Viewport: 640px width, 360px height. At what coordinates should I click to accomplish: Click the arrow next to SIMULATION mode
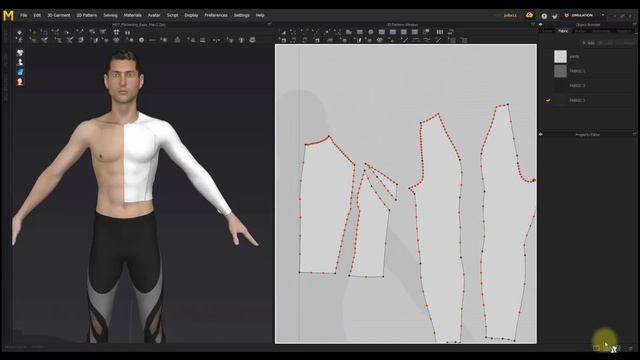click(603, 15)
